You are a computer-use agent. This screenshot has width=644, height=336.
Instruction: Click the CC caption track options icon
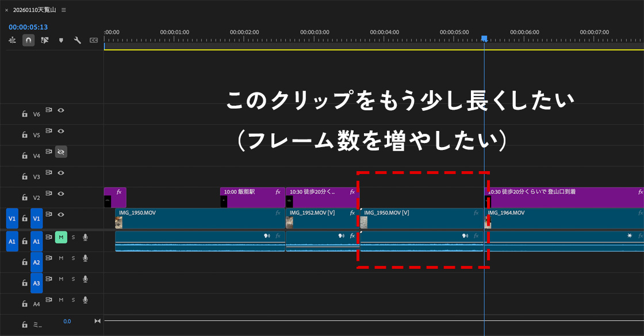(x=93, y=40)
